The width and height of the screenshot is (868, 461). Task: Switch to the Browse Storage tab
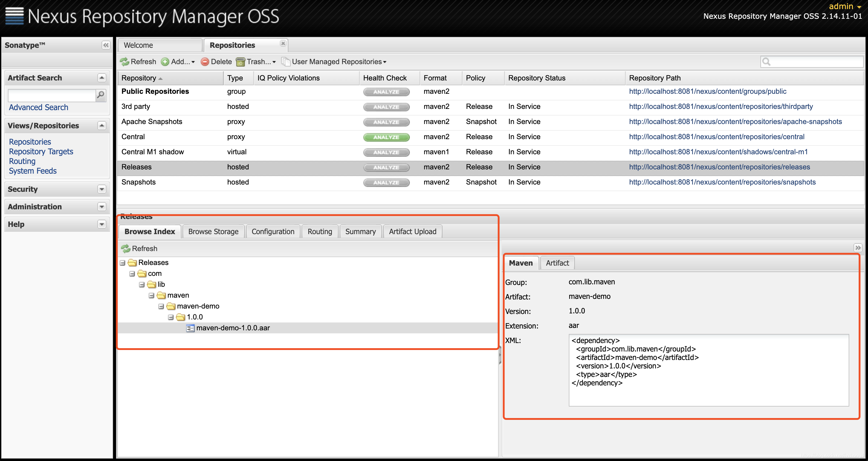(x=213, y=232)
